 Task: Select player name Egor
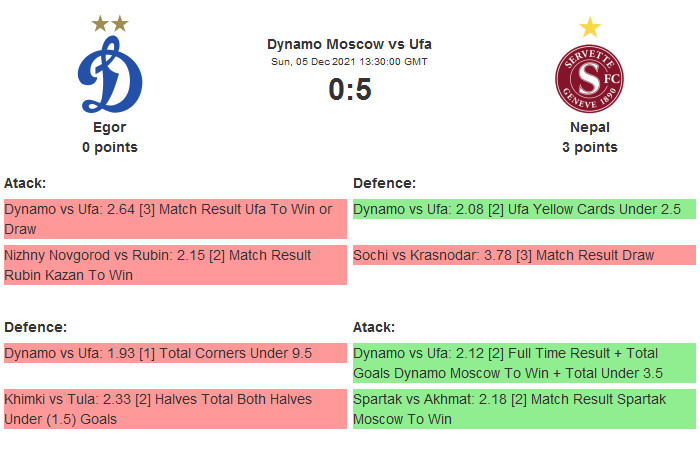[x=109, y=127]
